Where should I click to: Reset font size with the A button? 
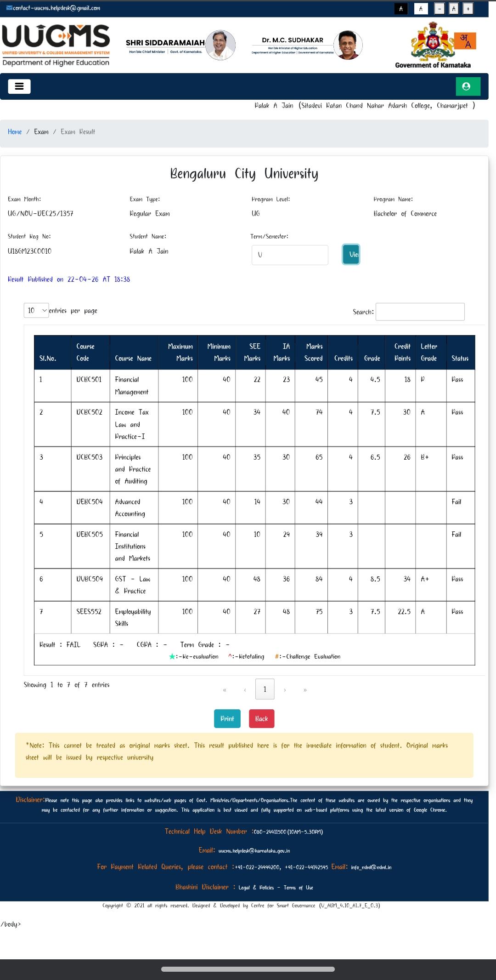point(454,9)
